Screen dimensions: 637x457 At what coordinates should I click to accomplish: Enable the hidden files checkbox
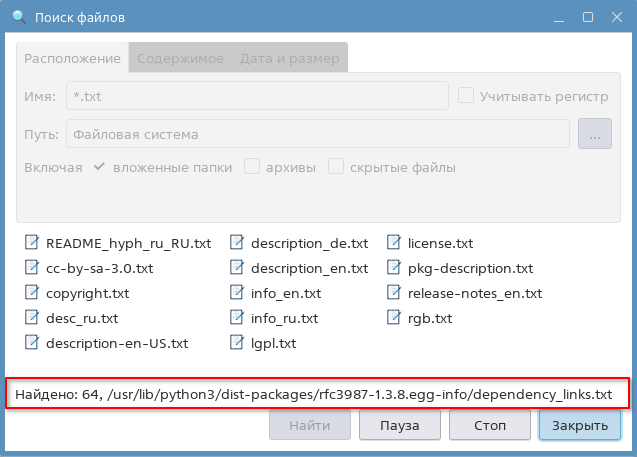pos(337,167)
